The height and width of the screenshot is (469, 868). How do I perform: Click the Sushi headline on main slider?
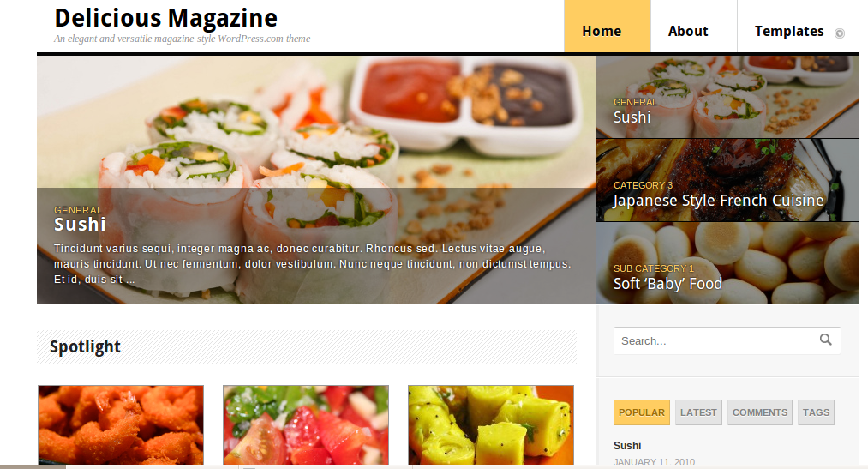coord(80,225)
